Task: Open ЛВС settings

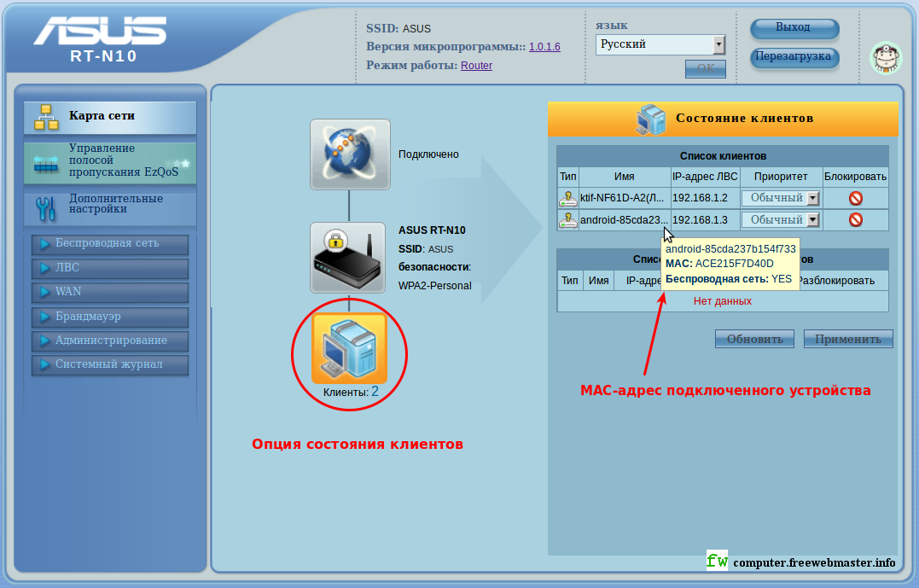Action: 110,268
